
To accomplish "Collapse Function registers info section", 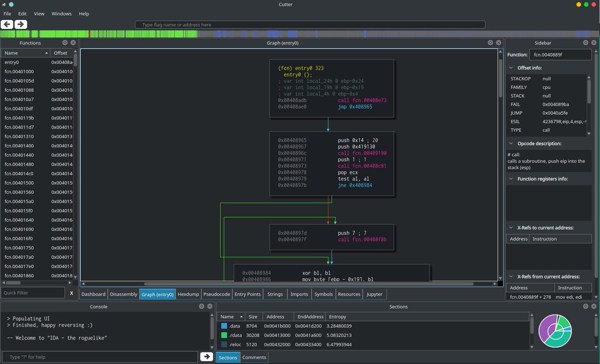I will coord(510,178).
